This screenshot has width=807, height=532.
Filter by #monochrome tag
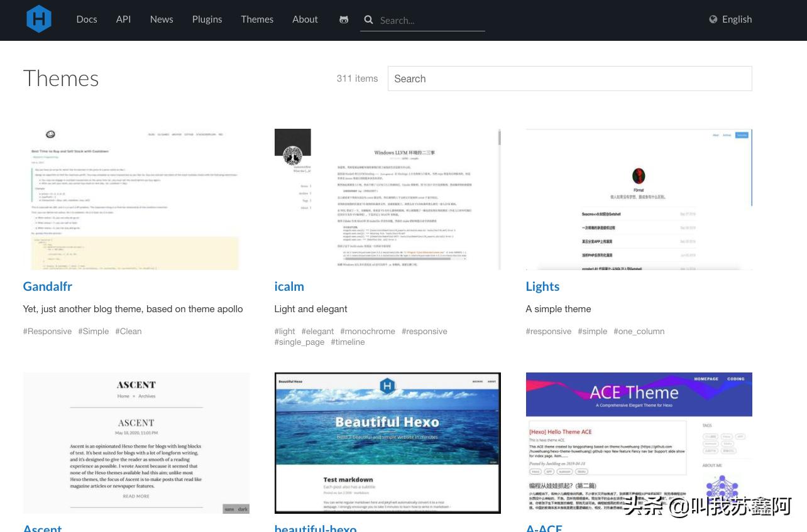coord(368,331)
